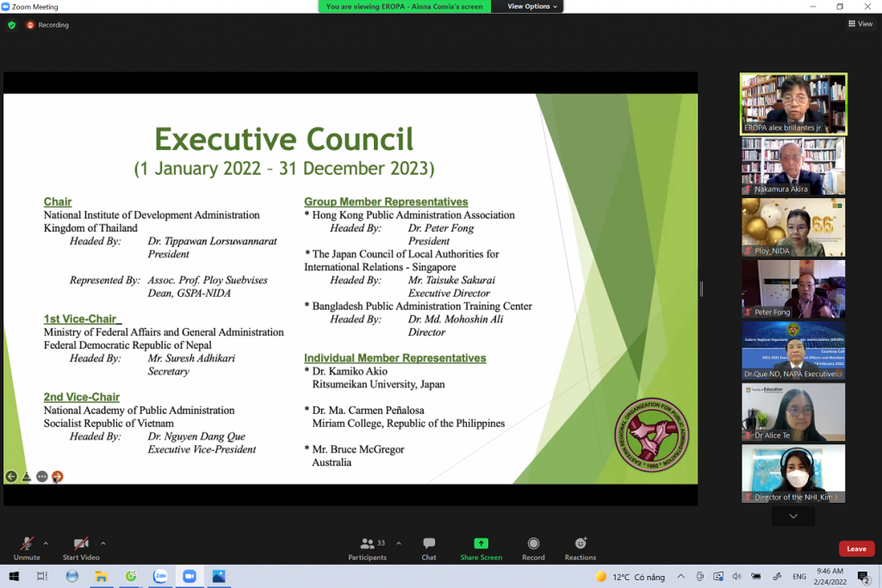Click 'You are viewing EROPA' green banner
Viewport: 882px width, 588px height.
coord(405,6)
